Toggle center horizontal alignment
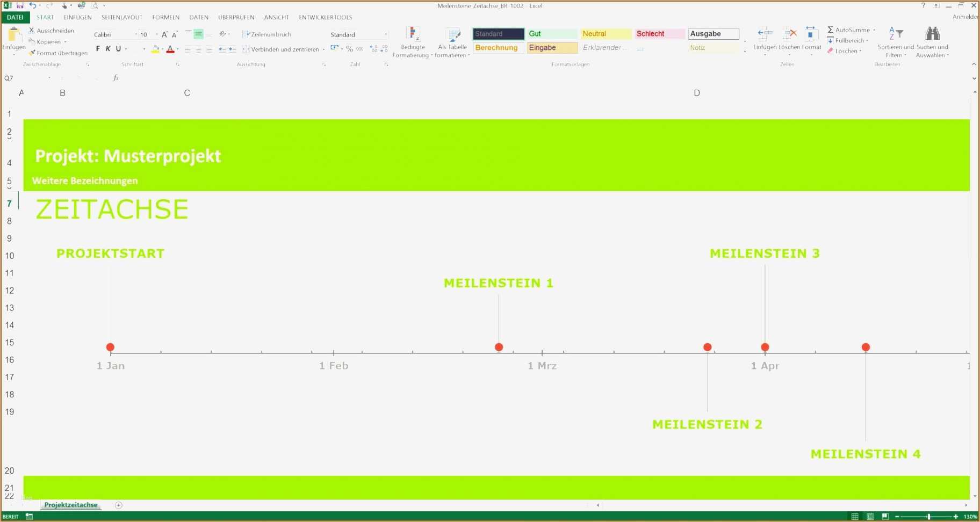The width and height of the screenshot is (980, 522). 198,49
